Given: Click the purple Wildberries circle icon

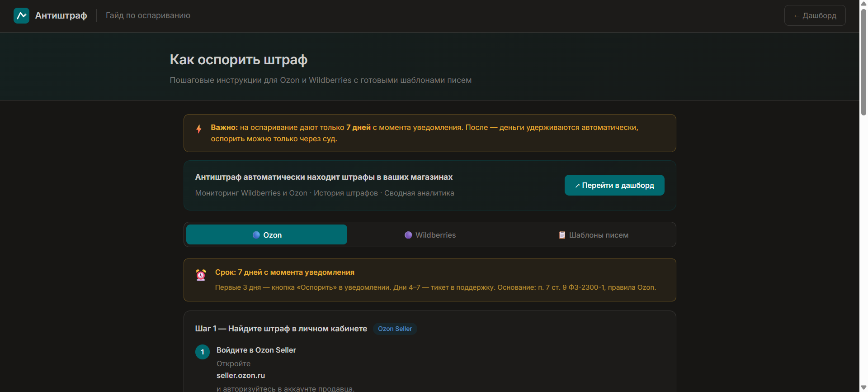Looking at the screenshot, I should (x=408, y=235).
